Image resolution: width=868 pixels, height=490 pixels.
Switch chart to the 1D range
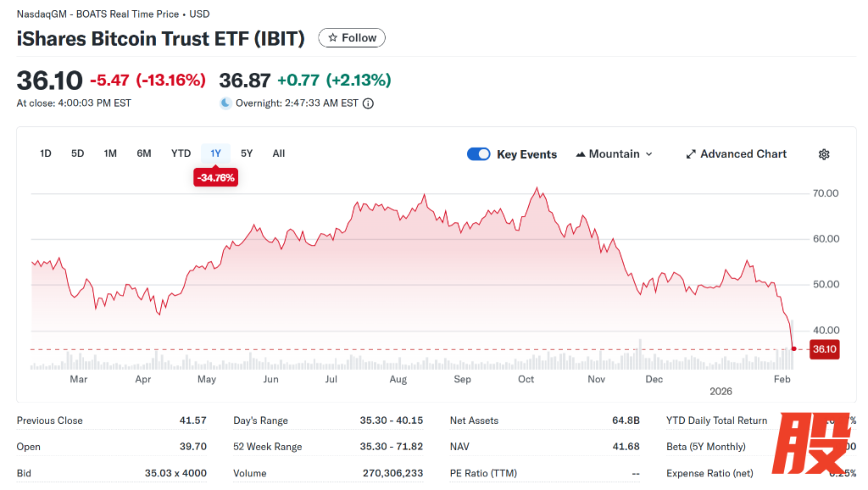pos(46,153)
